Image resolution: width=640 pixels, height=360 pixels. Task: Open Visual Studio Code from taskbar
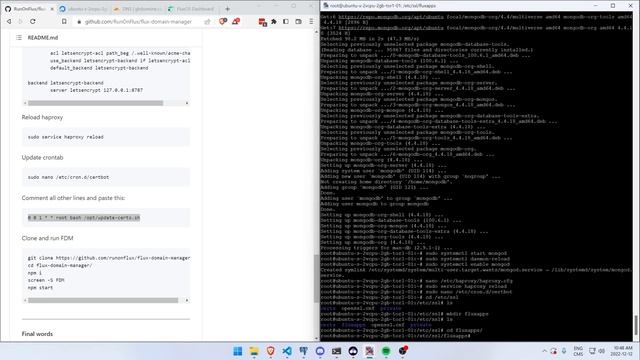point(287,351)
